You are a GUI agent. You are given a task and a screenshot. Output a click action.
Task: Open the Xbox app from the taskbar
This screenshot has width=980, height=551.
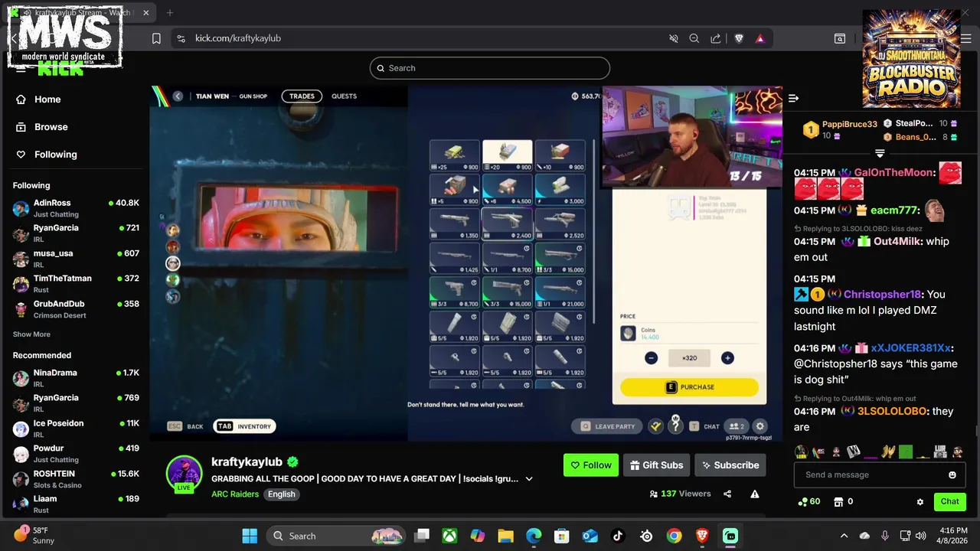click(x=449, y=536)
